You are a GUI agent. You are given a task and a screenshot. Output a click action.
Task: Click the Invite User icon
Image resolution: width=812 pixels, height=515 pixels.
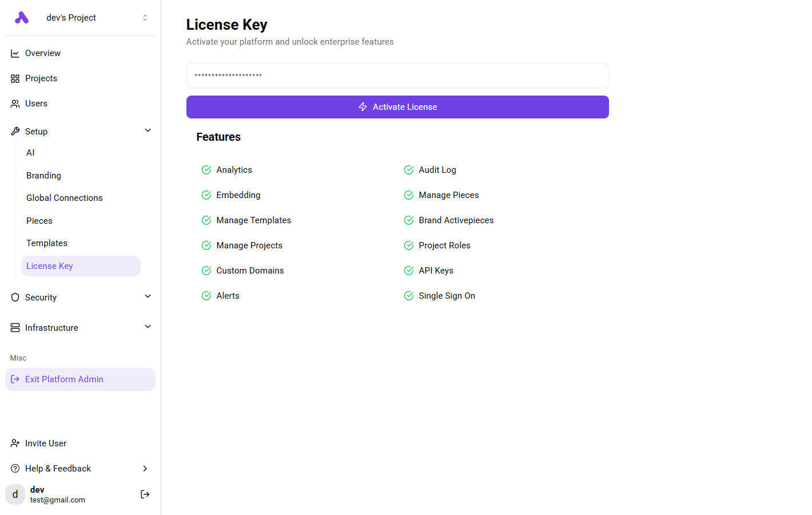coord(14,443)
